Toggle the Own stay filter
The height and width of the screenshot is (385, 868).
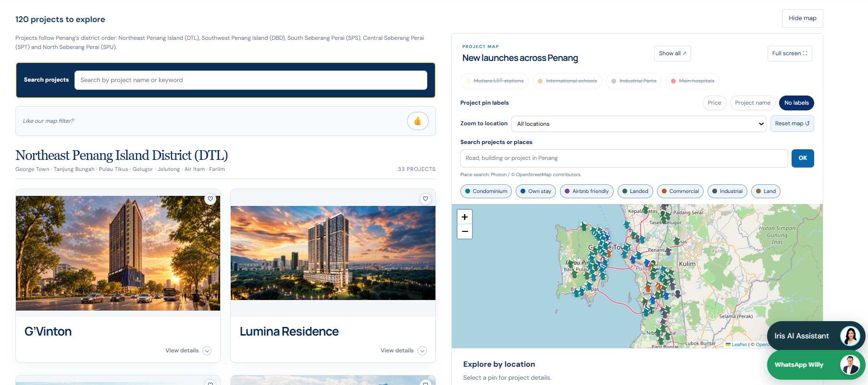[536, 191]
